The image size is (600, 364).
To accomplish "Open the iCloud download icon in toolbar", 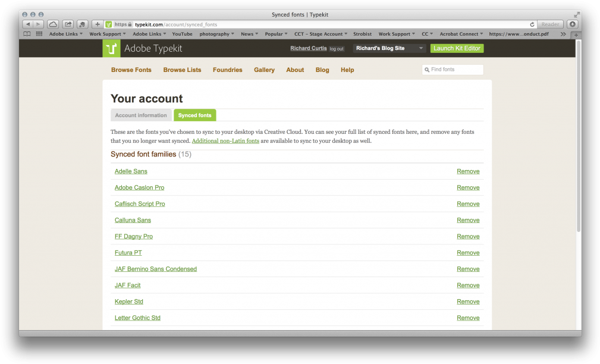I will coord(52,24).
